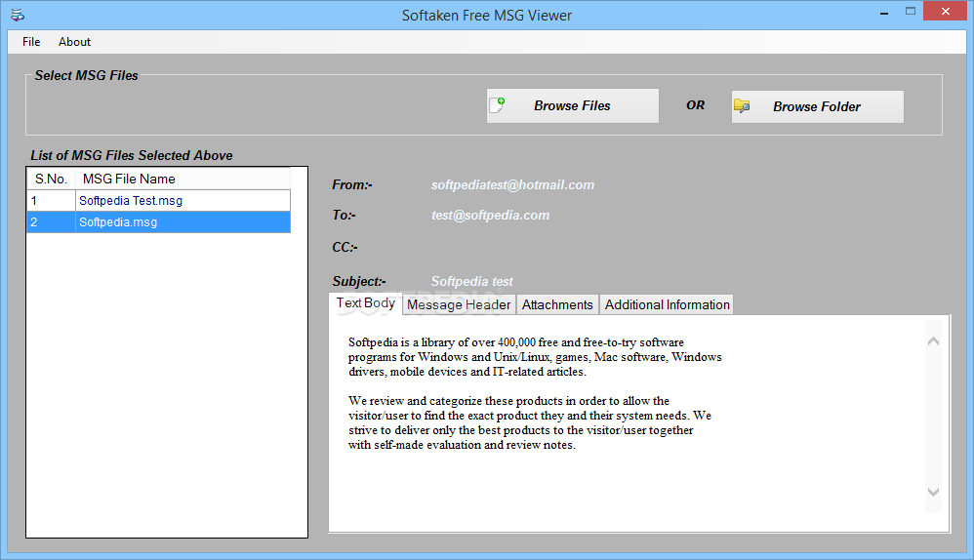Open the Additional Information tab

coord(668,304)
